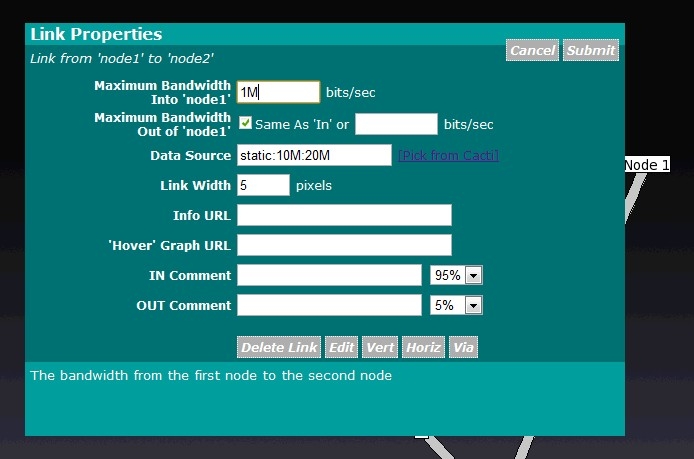This screenshot has height=459, width=694.
Task: Select the Node 1 label on the map
Action: point(647,165)
